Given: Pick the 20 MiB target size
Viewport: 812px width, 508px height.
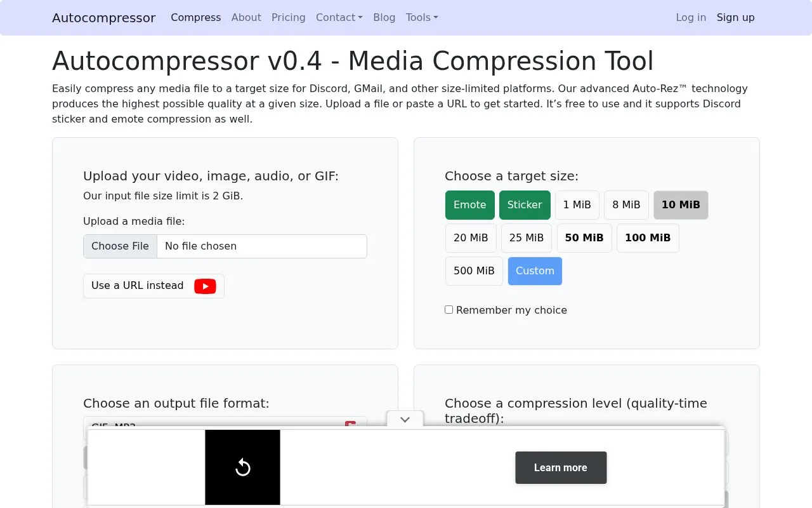Looking at the screenshot, I should click(471, 238).
